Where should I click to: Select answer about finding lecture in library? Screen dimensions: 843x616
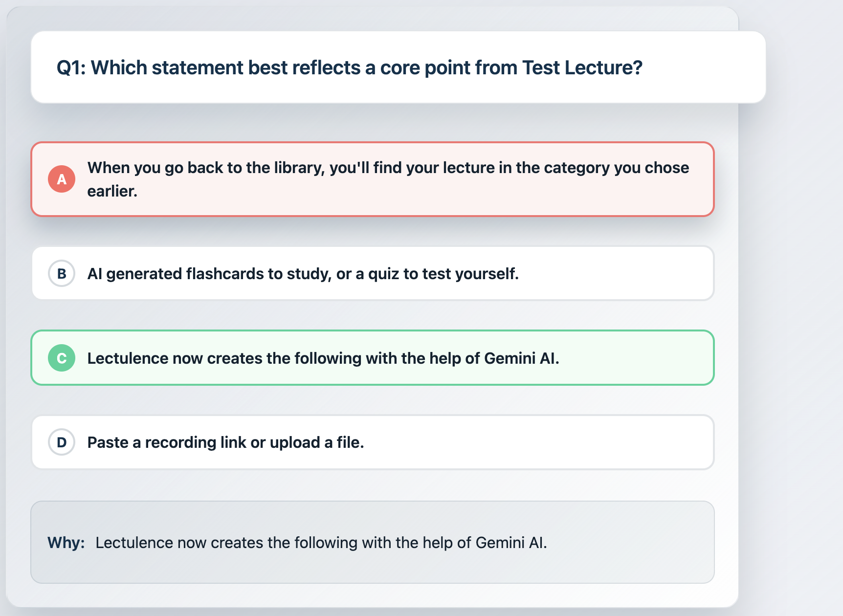pyautogui.click(x=372, y=179)
